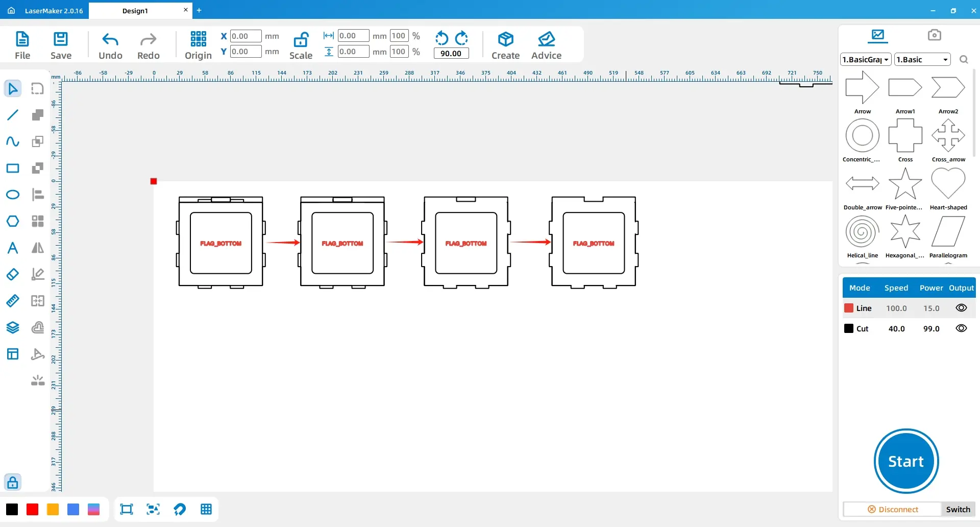Choose the straight line drawing tool
This screenshot has width=980, height=527.
pyautogui.click(x=13, y=115)
